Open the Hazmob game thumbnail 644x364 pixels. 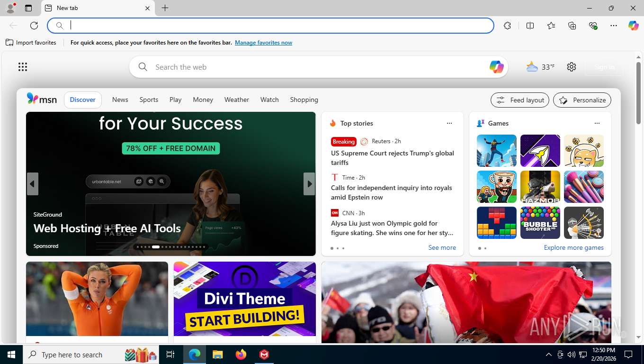[540, 187]
